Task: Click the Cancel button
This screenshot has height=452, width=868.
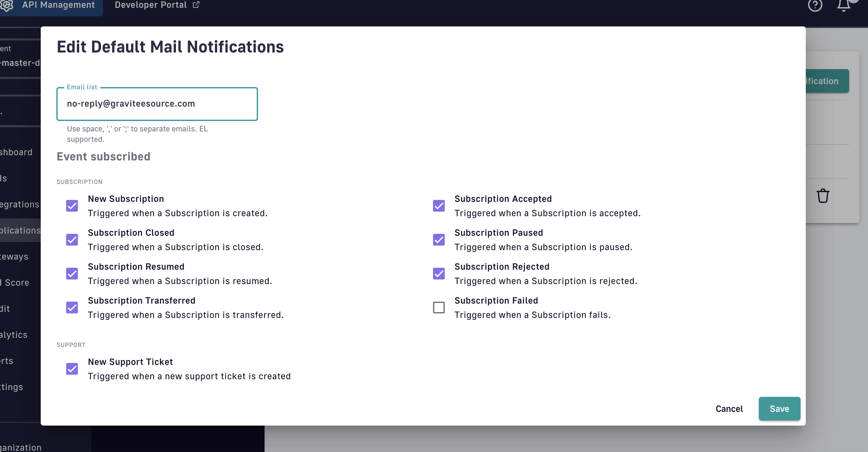Action: pos(729,409)
